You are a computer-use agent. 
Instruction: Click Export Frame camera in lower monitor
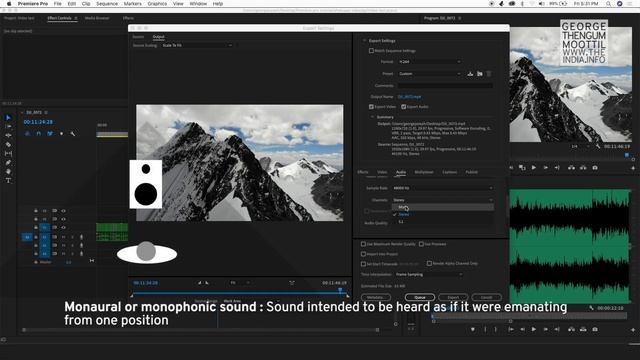point(595,329)
